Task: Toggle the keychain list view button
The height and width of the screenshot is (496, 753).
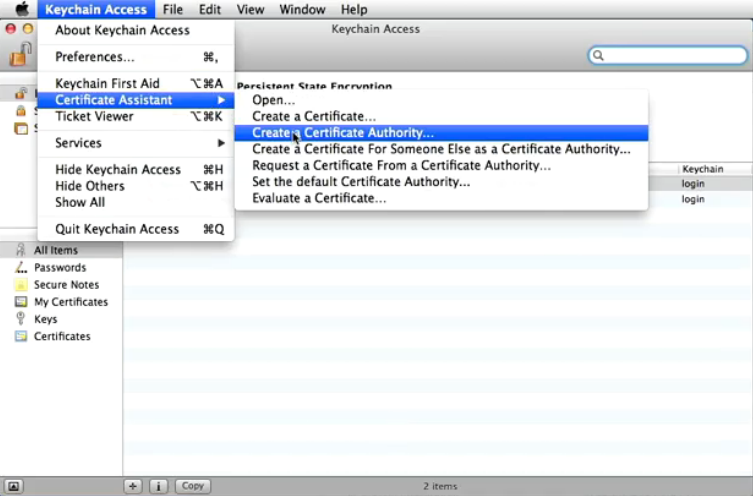Action: (13, 486)
